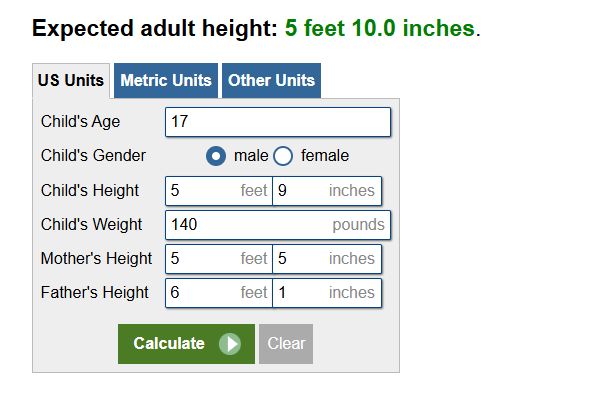Focus the Child's Age input field

278,122
